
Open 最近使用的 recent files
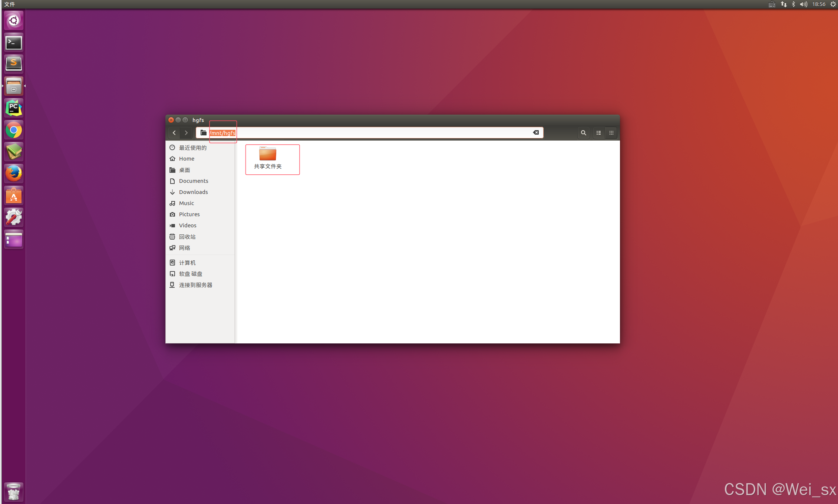[192, 148]
